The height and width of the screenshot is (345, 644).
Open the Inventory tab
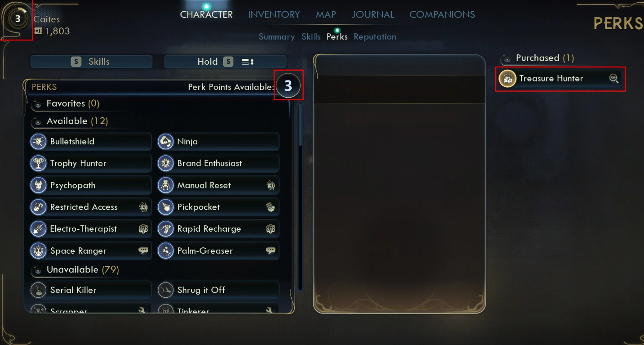coord(274,14)
